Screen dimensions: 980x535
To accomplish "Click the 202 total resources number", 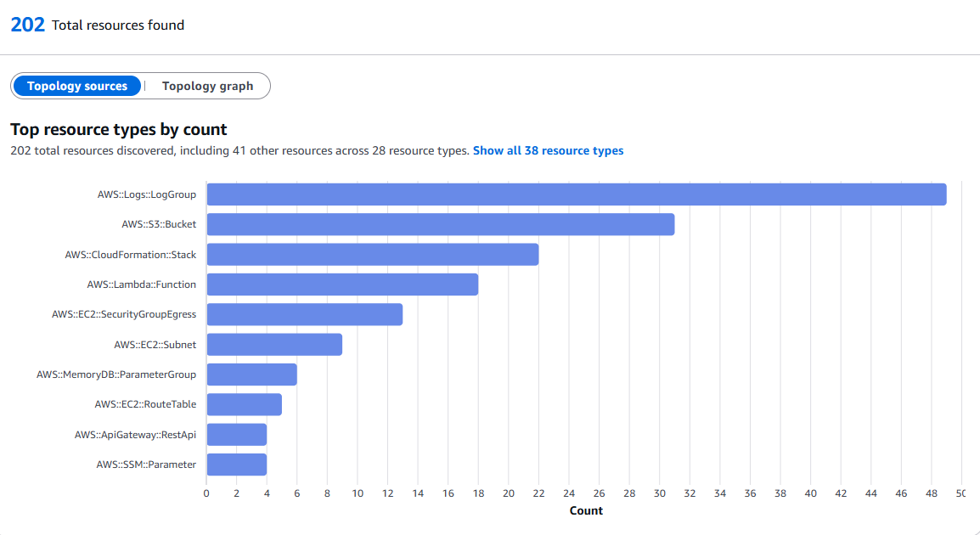I will (27, 25).
